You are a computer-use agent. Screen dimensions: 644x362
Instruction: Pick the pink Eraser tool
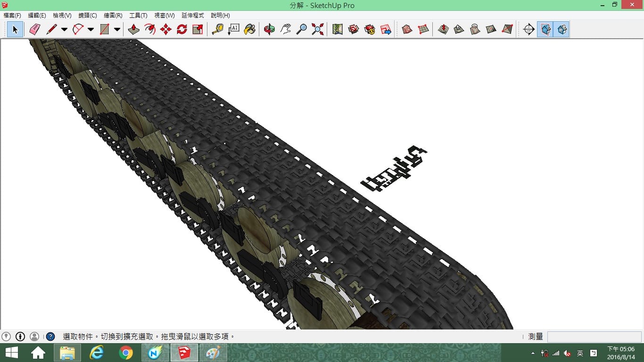pyautogui.click(x=35, y=29)
